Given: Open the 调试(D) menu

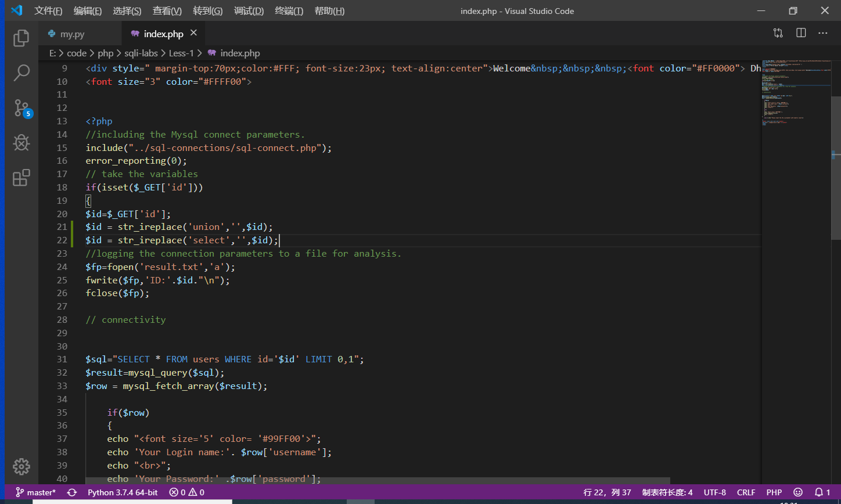Looking at the screenshot, I should tap(249, 10).
